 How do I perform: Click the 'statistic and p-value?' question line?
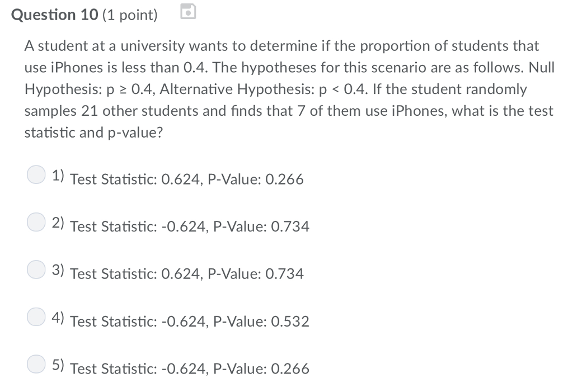click(93, 133)
